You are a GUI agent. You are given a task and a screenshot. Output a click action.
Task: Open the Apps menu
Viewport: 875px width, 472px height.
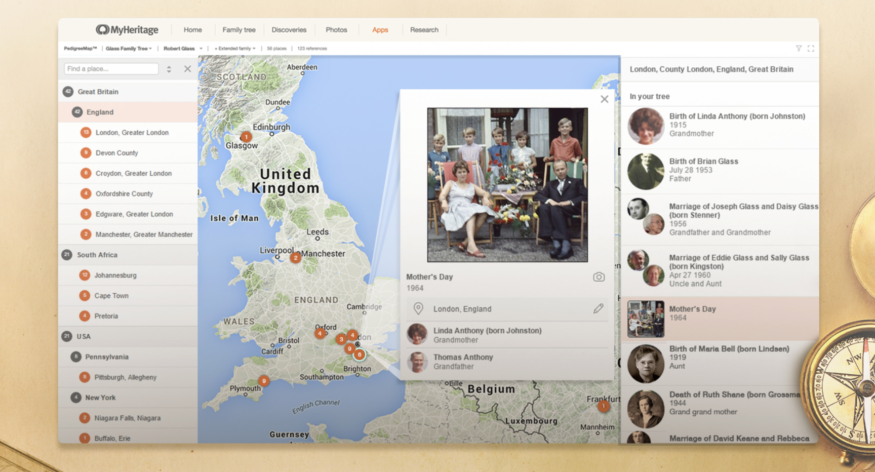click(380, 30)
